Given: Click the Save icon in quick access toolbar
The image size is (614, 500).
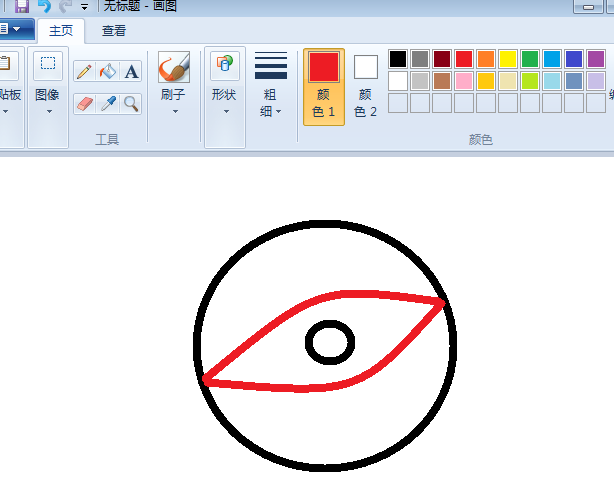Looking at the screenshot, I should click(22, 6).
